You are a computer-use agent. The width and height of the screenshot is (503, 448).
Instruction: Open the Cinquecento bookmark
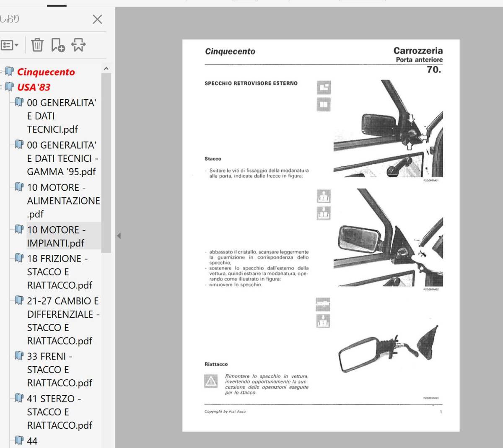tap(46, 72)
